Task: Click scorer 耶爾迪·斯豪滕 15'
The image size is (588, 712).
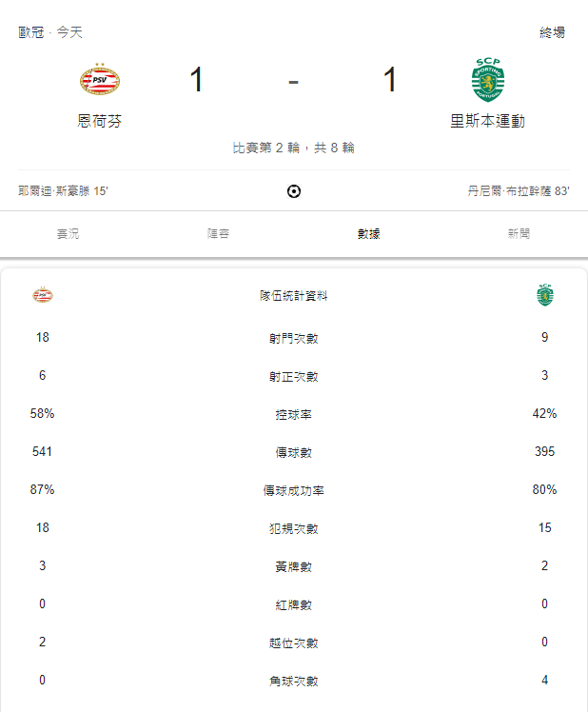Action: click(x=63, y=191)
